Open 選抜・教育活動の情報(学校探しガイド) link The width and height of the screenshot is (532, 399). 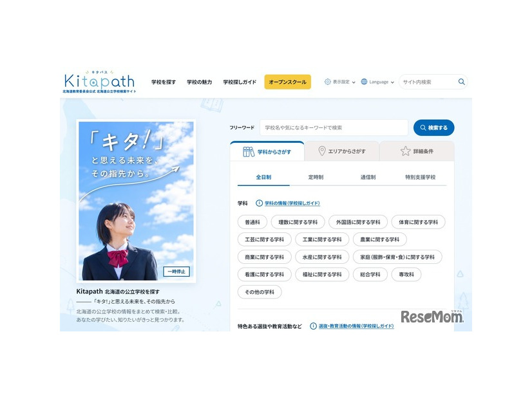click(x=356, y=326)
